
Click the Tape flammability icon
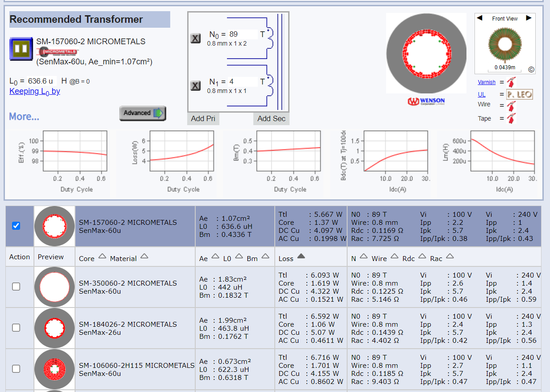click(x=511, y=118)
